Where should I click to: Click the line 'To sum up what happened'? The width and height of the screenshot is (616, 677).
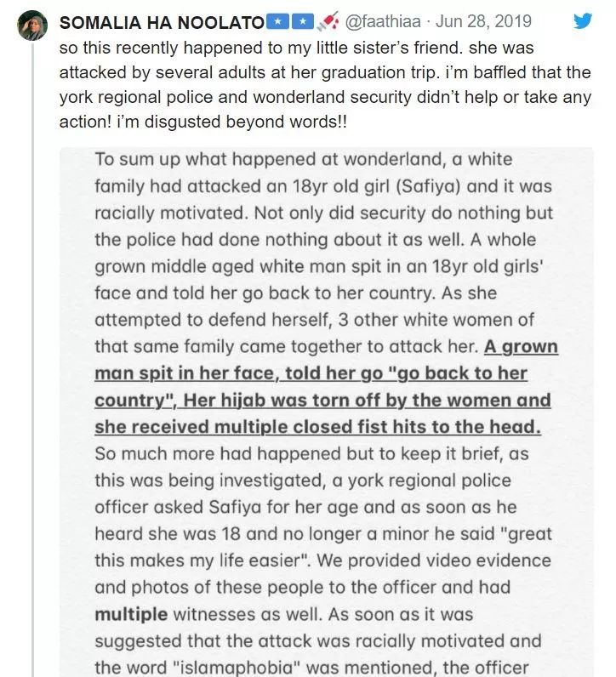[x=303, y=159]
